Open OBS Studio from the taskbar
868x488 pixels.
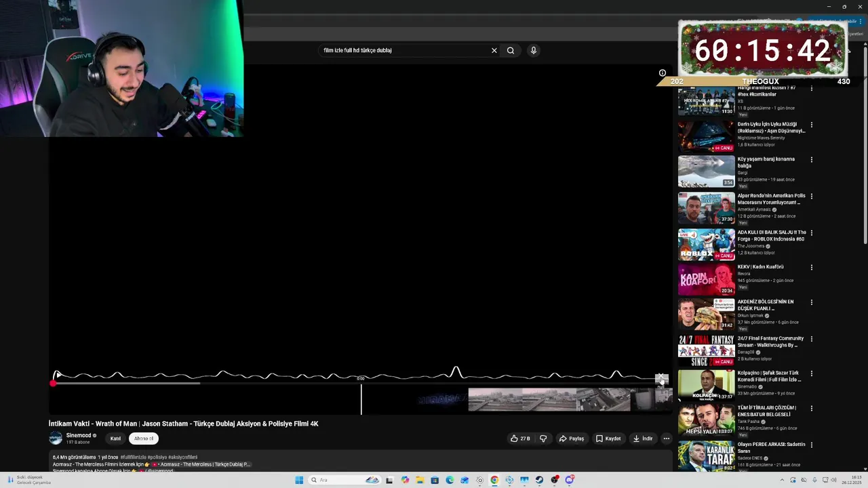click(x=554, y=480)
